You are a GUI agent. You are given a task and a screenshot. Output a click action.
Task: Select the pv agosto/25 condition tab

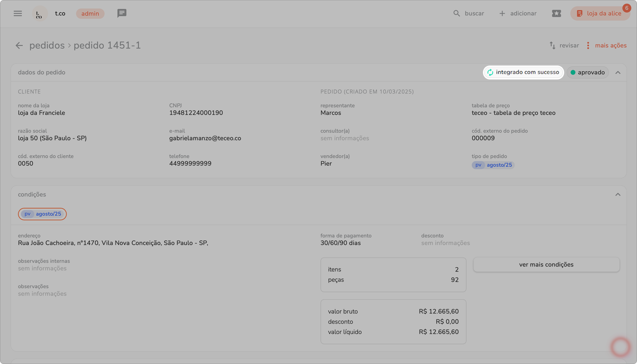(42, 214)
